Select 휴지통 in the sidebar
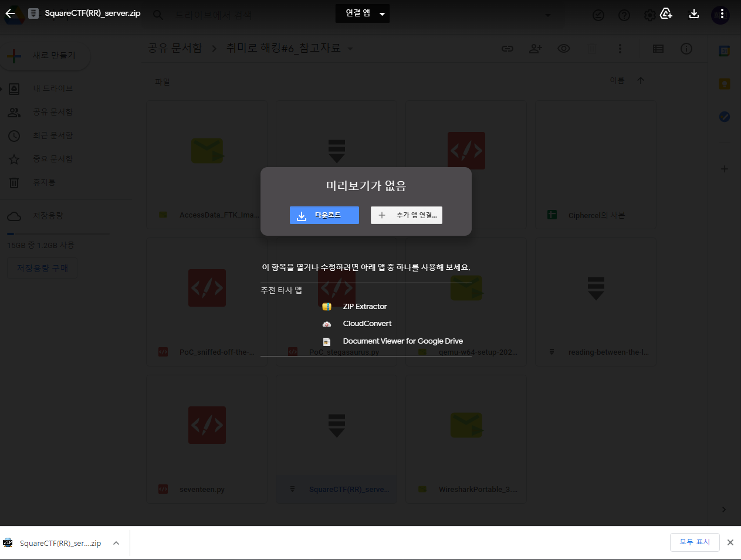This screenshot has width=741, height=560. [x=44, y=182]
